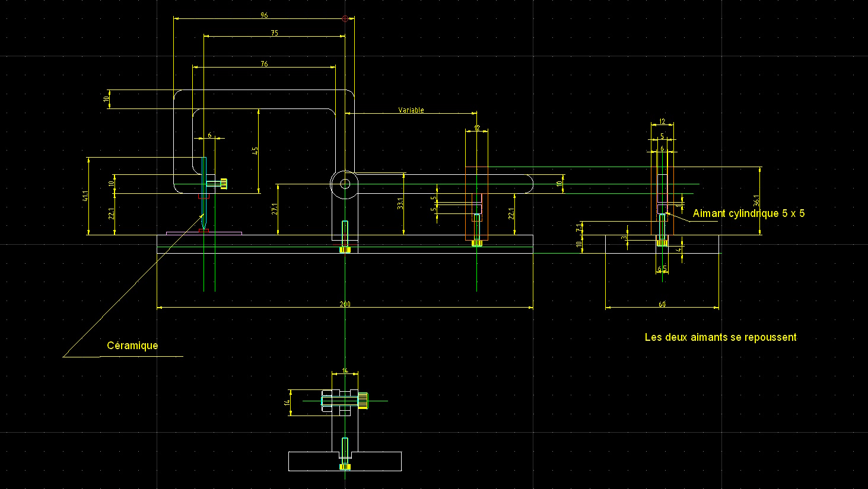This screenshot has width=868, height=489.
Task: Select the vertical 36.1 dimension text
Action: (756, 200)
